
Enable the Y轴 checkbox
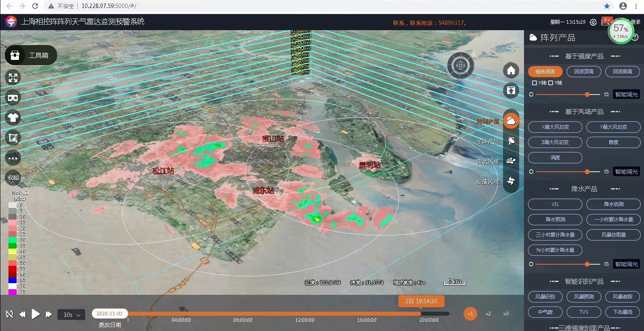[x=551, y=83]
